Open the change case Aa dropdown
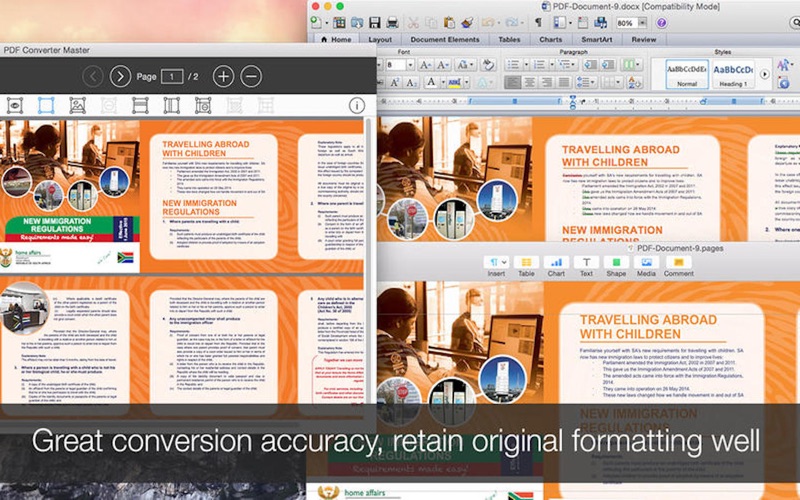This screenshot has height=500, width=800. click(466, 65)
